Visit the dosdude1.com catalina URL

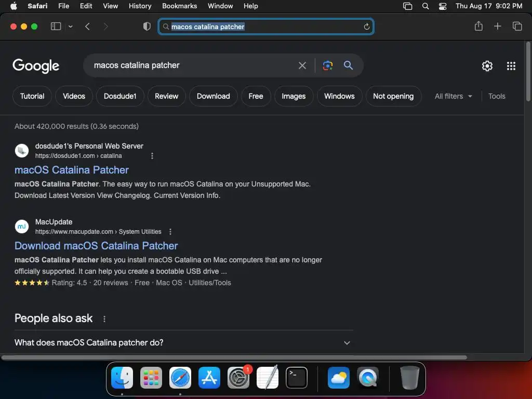coord(78,156)
